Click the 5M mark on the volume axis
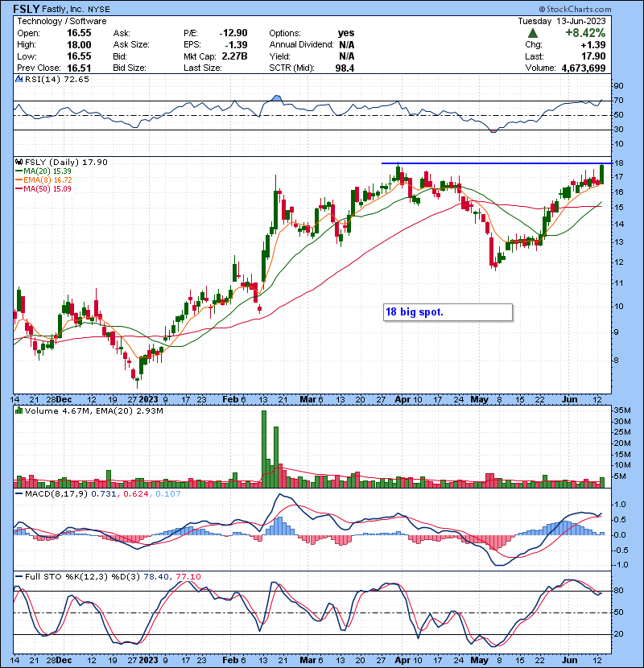Viewport: 644px width, 668px height. click(620, 476)
